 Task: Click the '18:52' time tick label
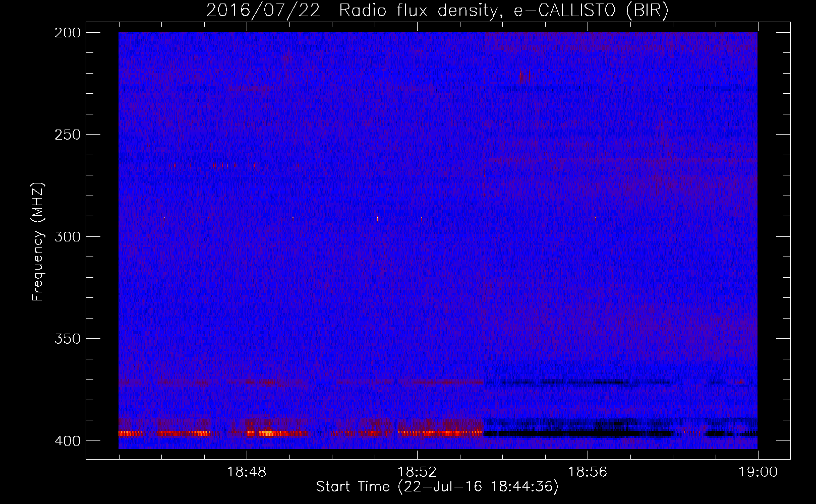[417, 472]
